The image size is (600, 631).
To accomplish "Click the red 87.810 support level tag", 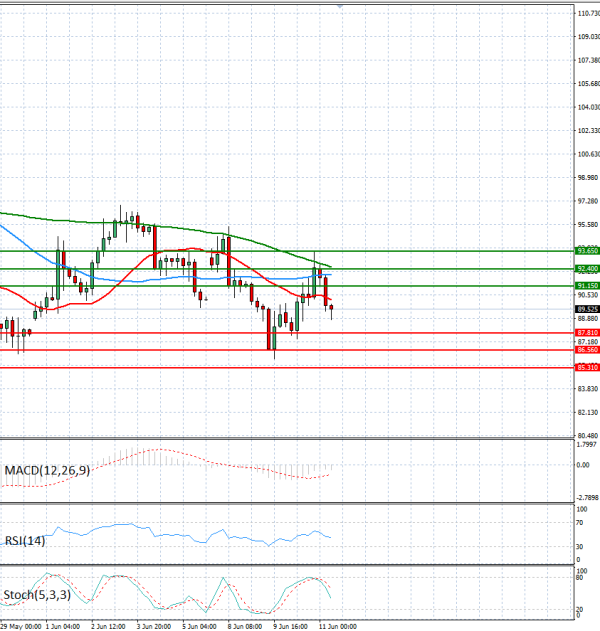I will pos(587,333).
